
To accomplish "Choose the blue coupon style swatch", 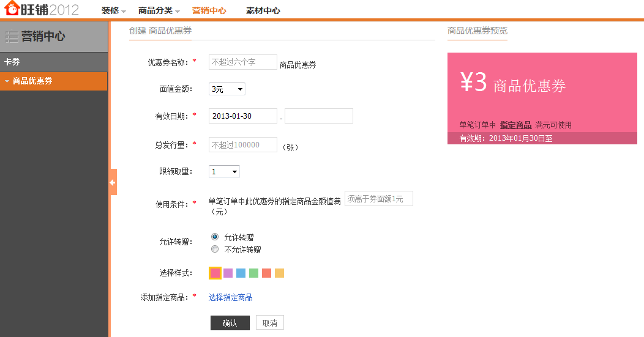I will click(241, 273).
